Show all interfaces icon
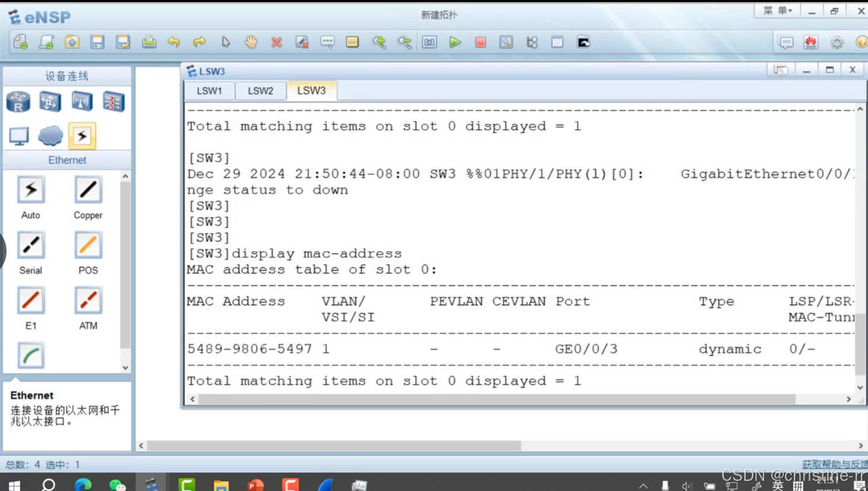This screenshot has width=868, height=491. click(x=532, y=42)
